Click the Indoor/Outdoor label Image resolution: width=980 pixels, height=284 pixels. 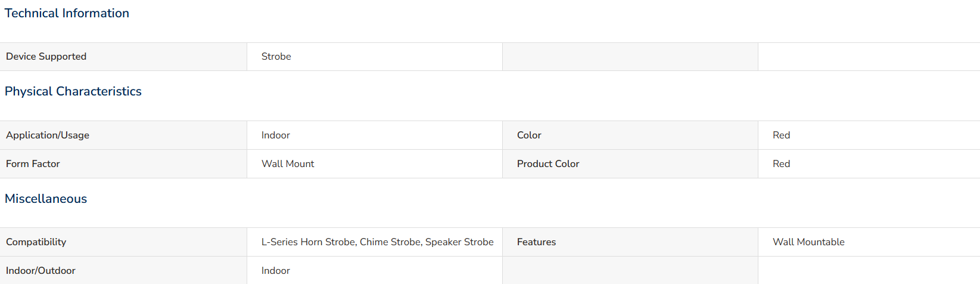coord(41,271)
